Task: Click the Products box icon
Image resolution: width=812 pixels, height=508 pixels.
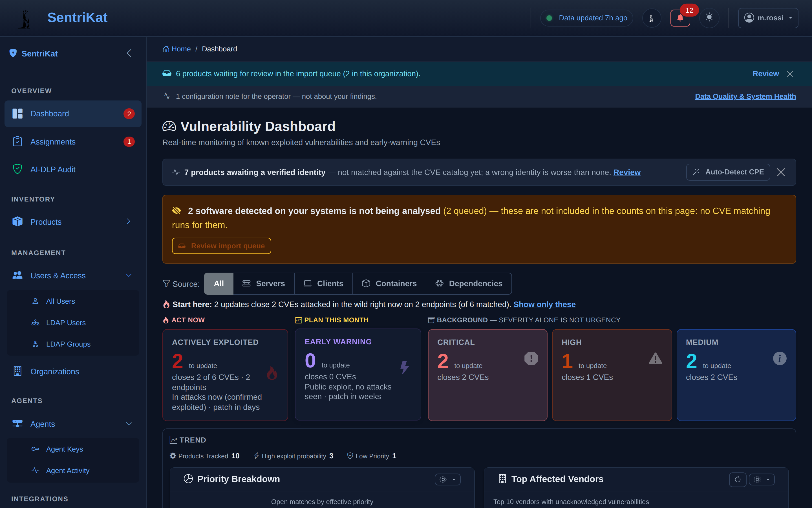Action: [17, 222]
